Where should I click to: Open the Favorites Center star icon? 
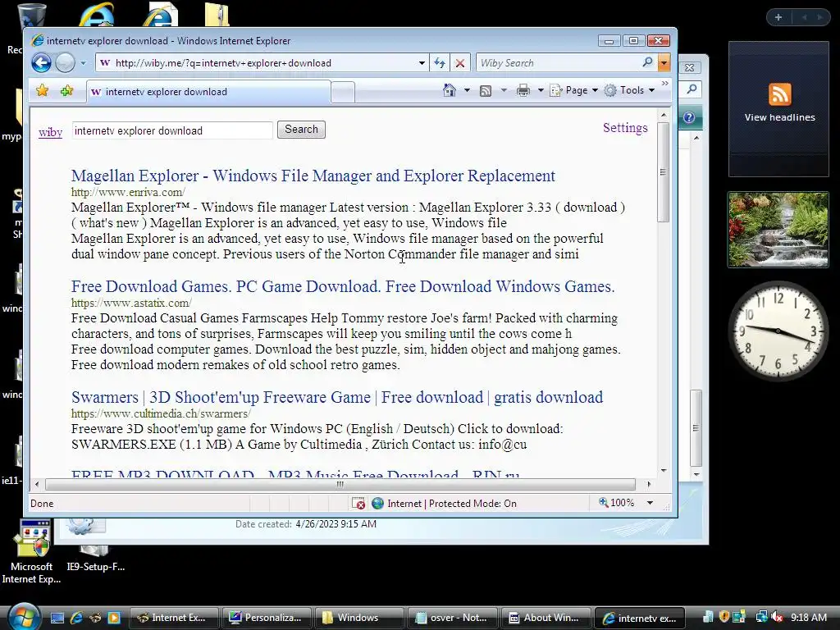(x=43, y=90)
